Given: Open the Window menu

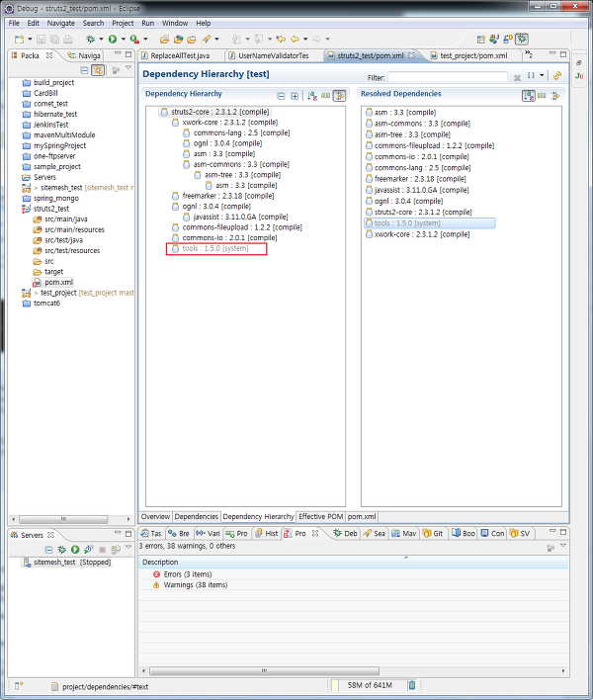Looking at the screenshot, I should 175,23.
